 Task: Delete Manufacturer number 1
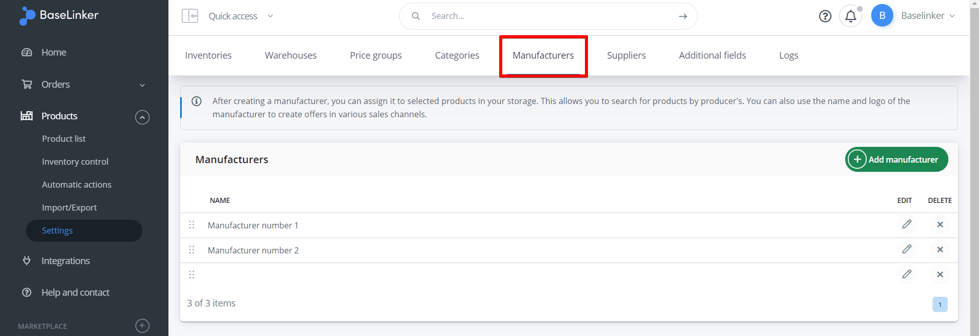pos(940,224)
